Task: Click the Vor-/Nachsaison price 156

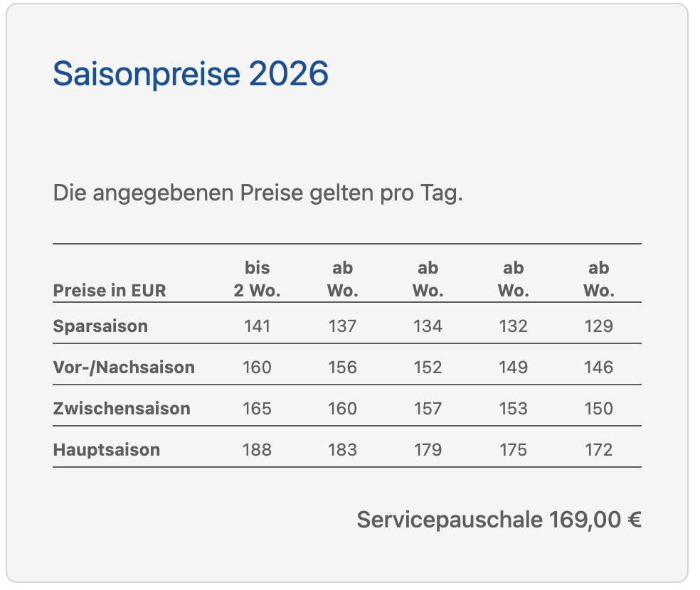Action: [x=342, y=368]
